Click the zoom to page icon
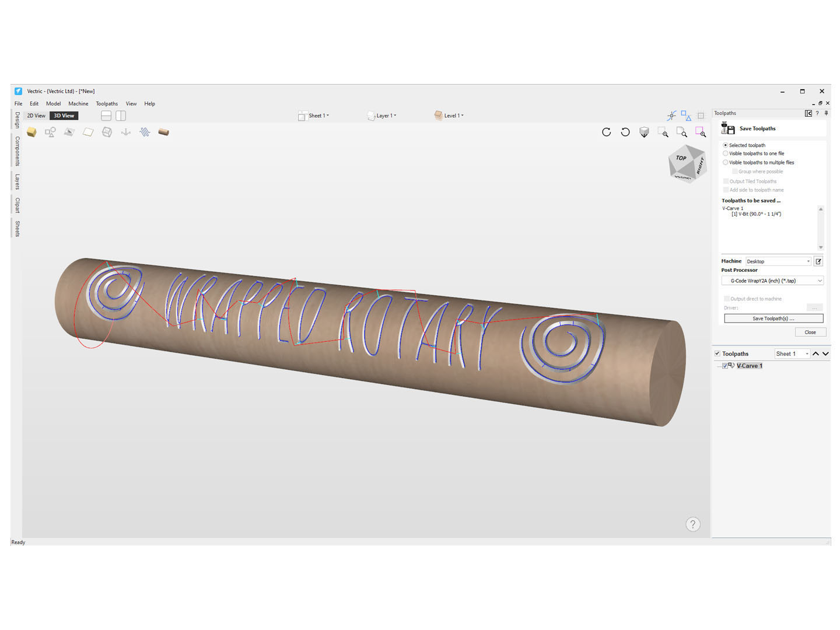 681,132
